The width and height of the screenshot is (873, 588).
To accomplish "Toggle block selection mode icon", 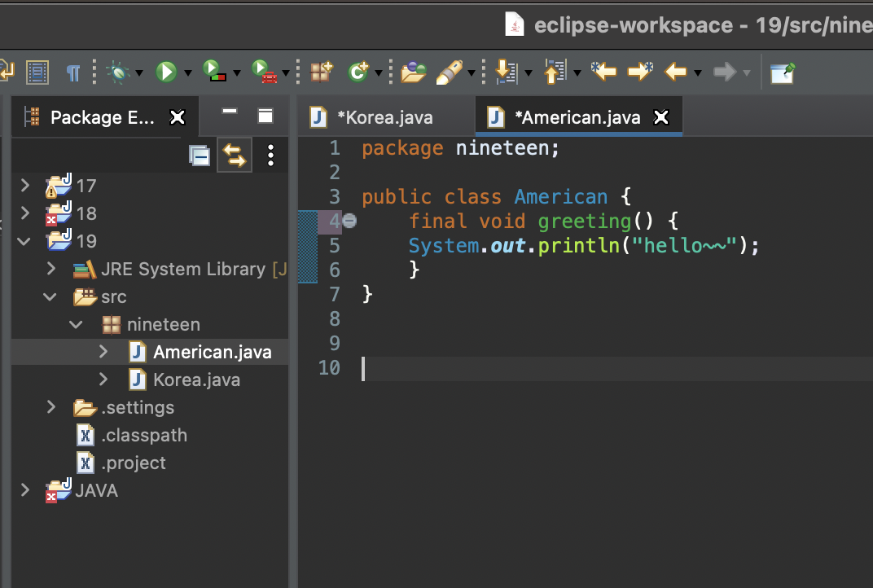I will [x=37, y=72].
